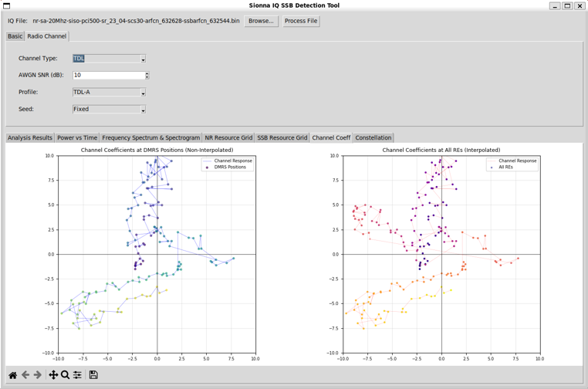Switch to the Basic tab
Image resolution: width=588 pixels, height=389 pixels.
pyautogui.click(x=15, y=36)
